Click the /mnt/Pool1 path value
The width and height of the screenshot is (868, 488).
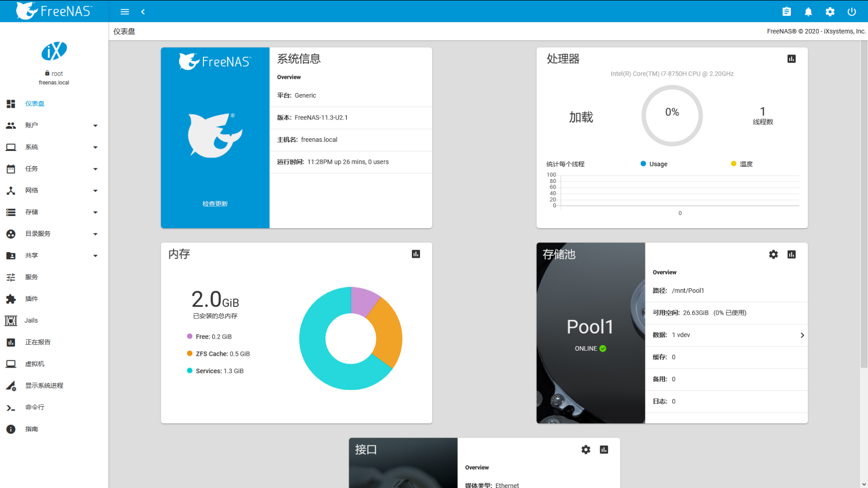[x=688, y=291]
